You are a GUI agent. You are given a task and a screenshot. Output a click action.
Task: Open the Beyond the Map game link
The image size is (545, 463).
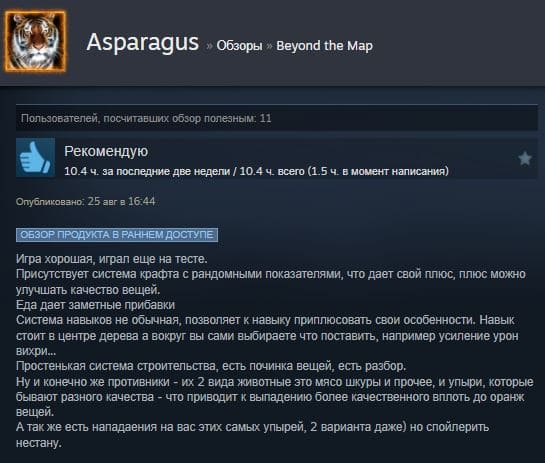324,46
